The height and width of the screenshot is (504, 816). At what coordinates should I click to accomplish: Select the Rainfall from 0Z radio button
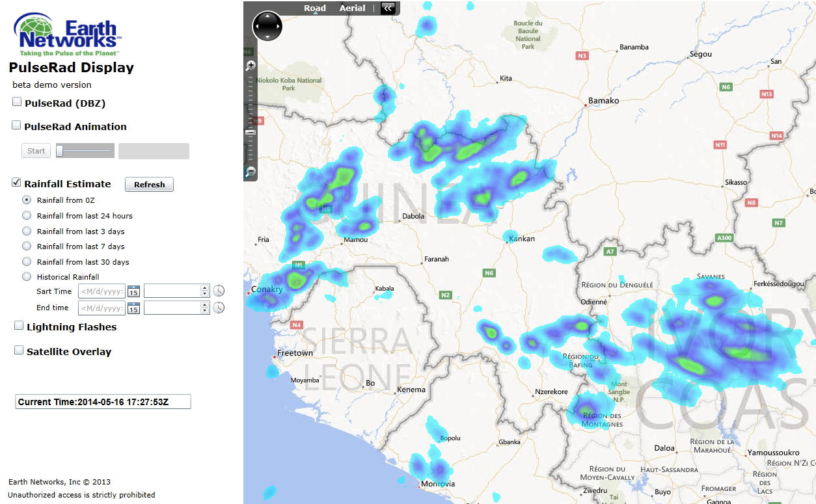click(27, 200)
